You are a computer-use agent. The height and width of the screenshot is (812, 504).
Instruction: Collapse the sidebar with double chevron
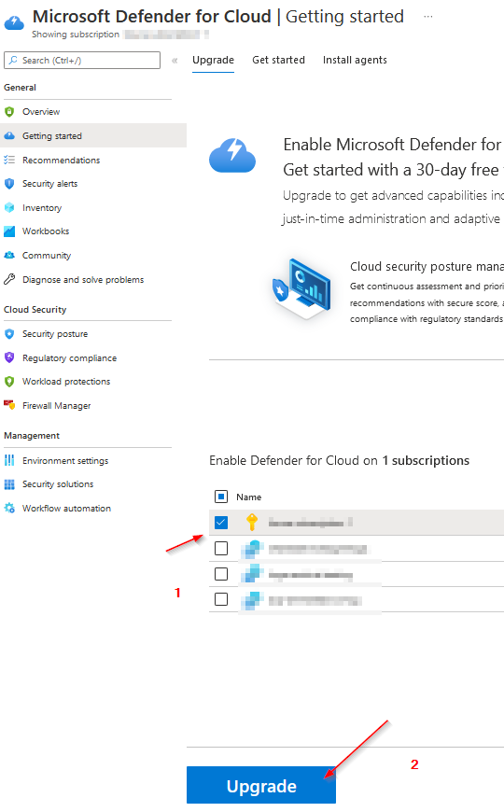point(175,61)
